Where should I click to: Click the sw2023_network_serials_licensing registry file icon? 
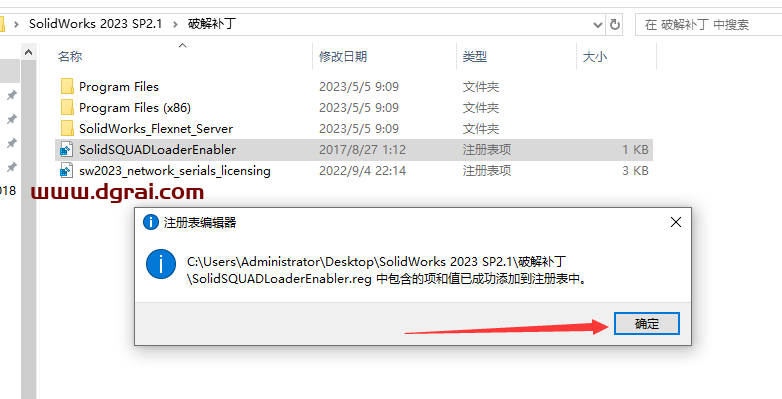pyautogui.click(x=66, y=171)
